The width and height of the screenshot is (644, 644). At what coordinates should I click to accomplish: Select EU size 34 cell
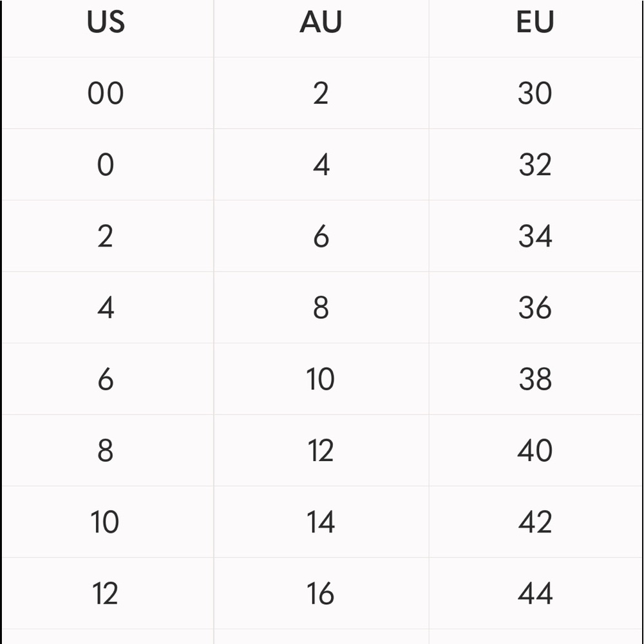(535, 237)
